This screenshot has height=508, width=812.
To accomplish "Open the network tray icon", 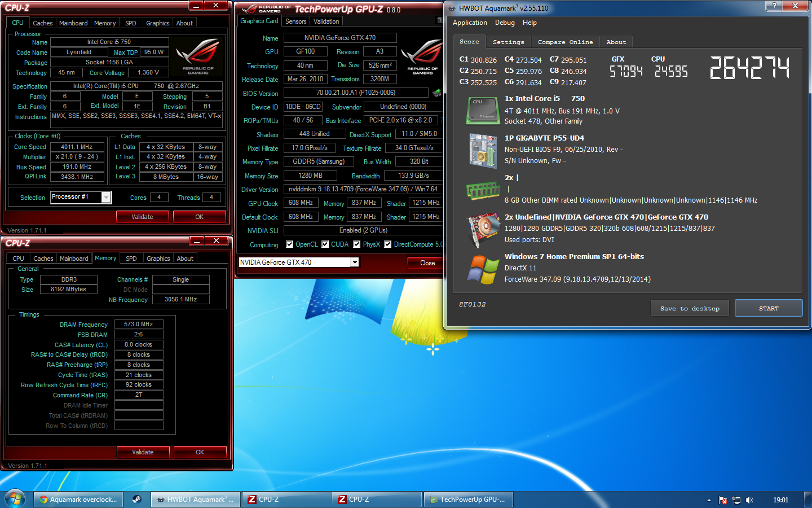I will pos(736,500).
